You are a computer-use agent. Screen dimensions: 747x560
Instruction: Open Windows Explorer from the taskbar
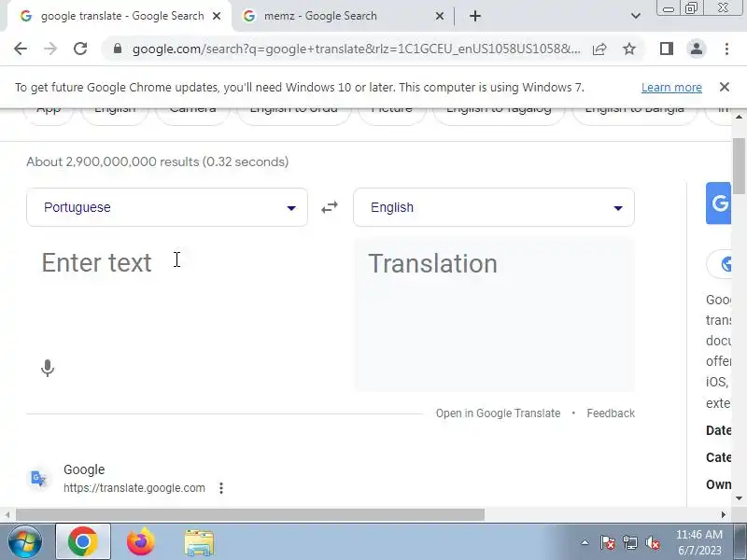click(x=199, y=542)
